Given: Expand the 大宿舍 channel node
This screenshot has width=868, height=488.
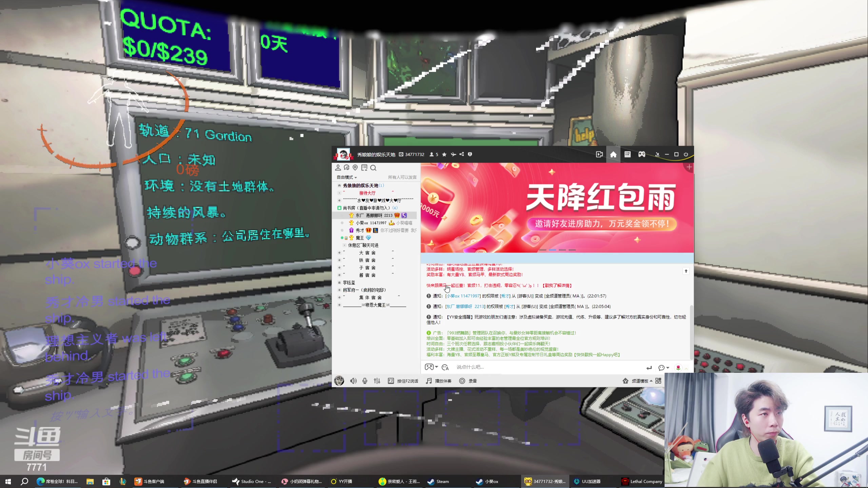Looking at the screenshot, I should click(x=340, y=252).
